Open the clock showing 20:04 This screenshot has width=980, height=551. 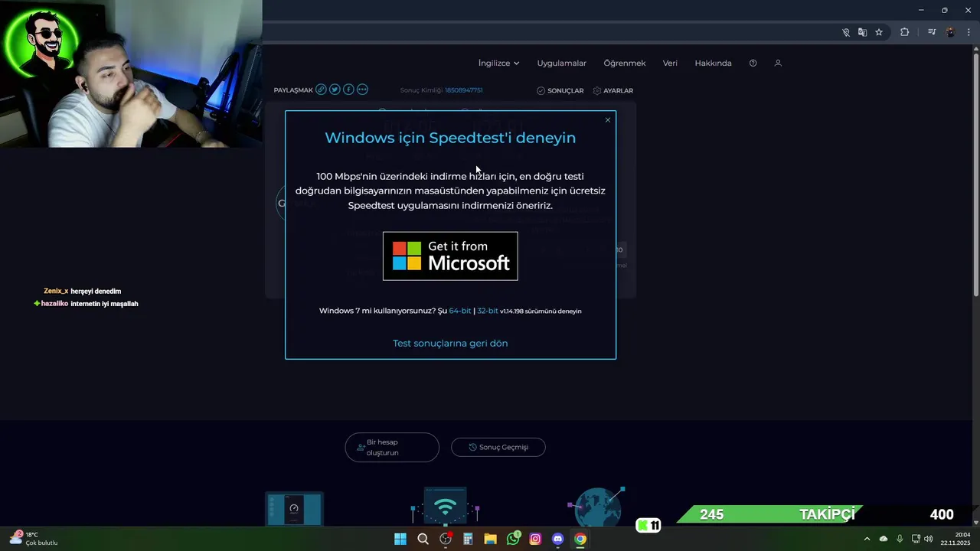coord(955,539)
